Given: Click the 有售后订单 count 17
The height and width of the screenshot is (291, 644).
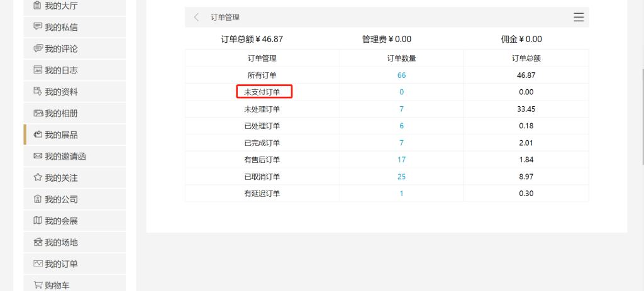Looking at the screenshot, I should [402, 160].
